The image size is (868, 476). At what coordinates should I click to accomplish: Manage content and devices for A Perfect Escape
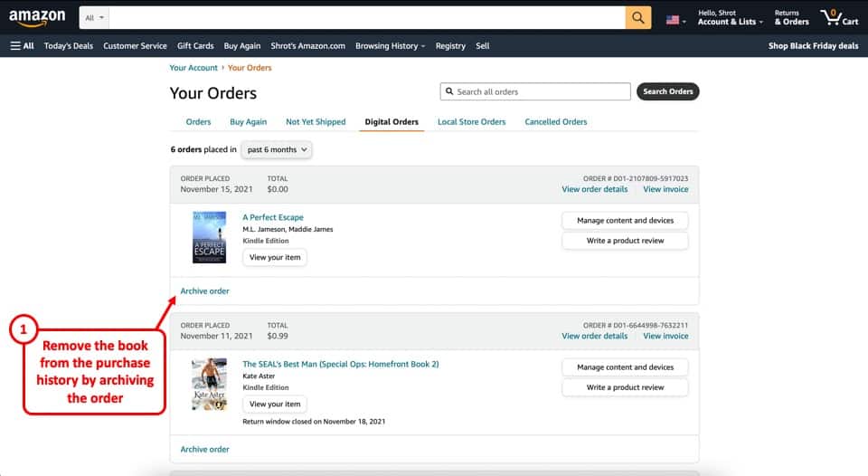pos(625,221)
